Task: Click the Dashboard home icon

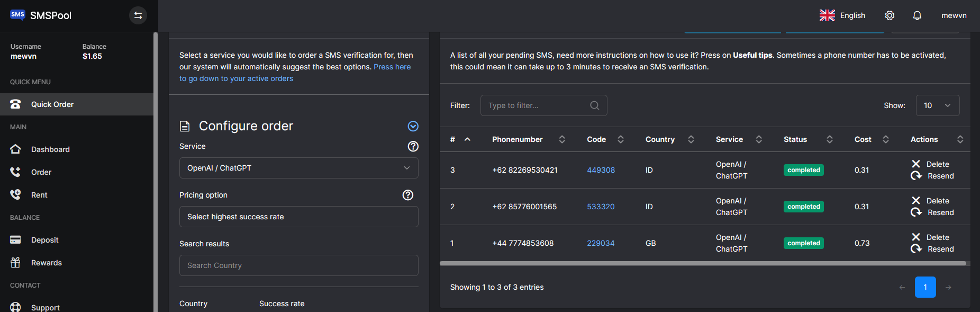Action: [15, 149]
